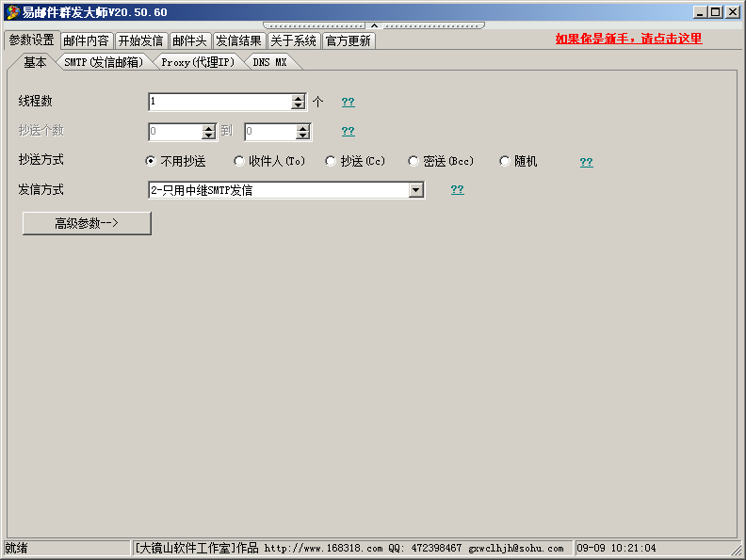
Task: Open the 邮件头 tab
Action: 189,40
